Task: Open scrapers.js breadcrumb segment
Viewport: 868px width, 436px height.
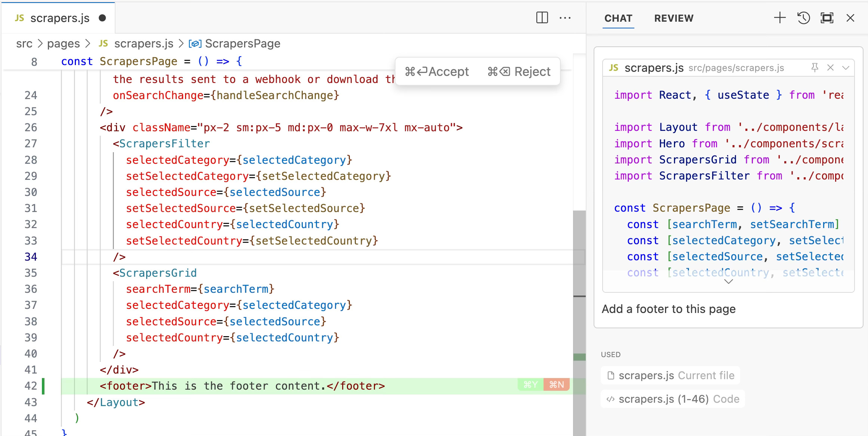Action: [144, 44]
